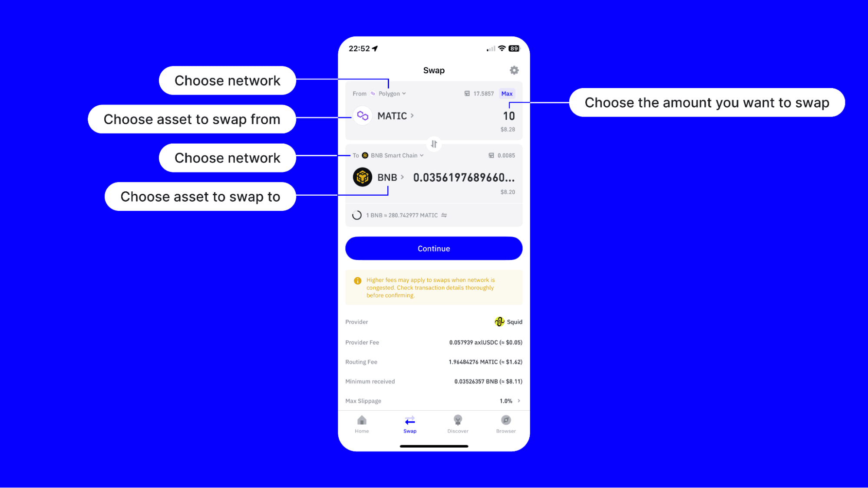Expand Max Slippage setting chevron
Screen dimensions: 868x488
point(519,400)
